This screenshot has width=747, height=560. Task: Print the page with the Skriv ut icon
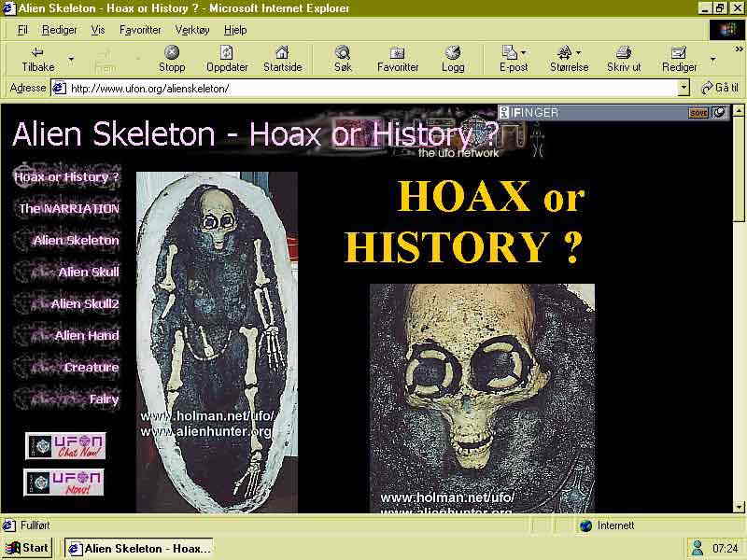pyautogui.click(x=624, y=52)
